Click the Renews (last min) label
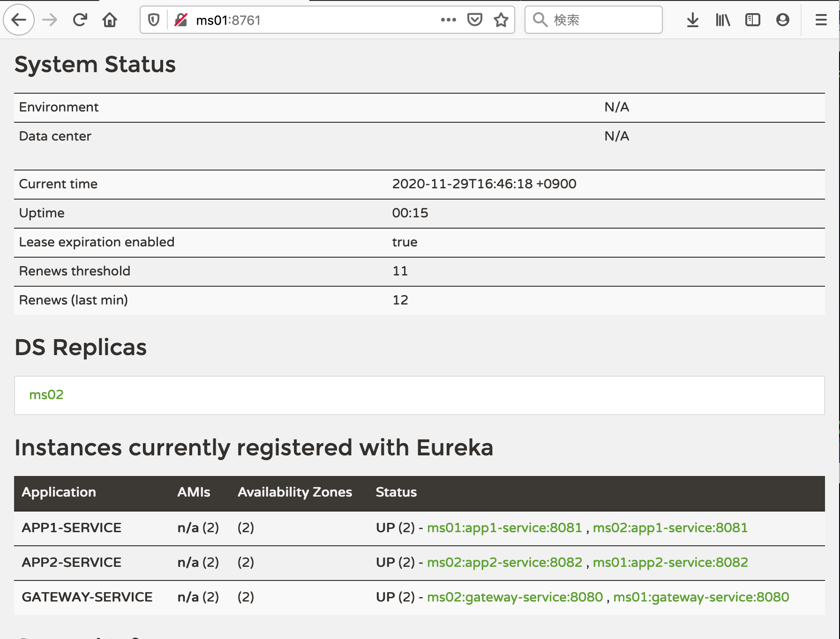The width and height of the screenshot is (840, 639). [x=74, y=300]
